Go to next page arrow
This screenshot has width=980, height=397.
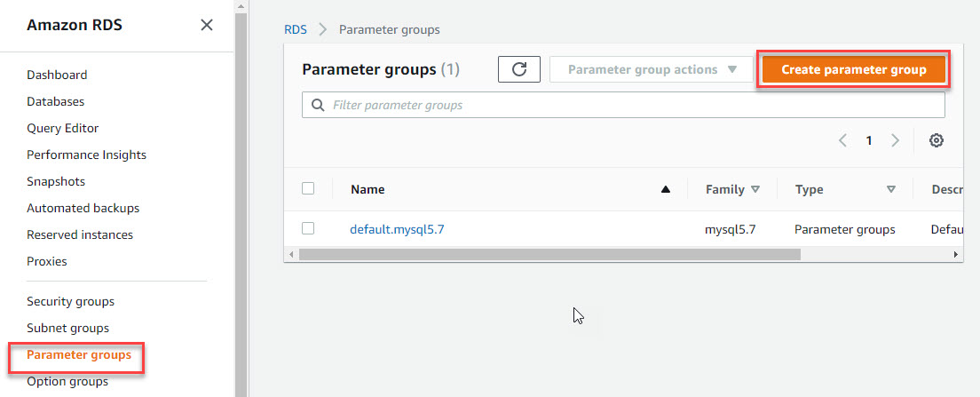pos(895,140)
